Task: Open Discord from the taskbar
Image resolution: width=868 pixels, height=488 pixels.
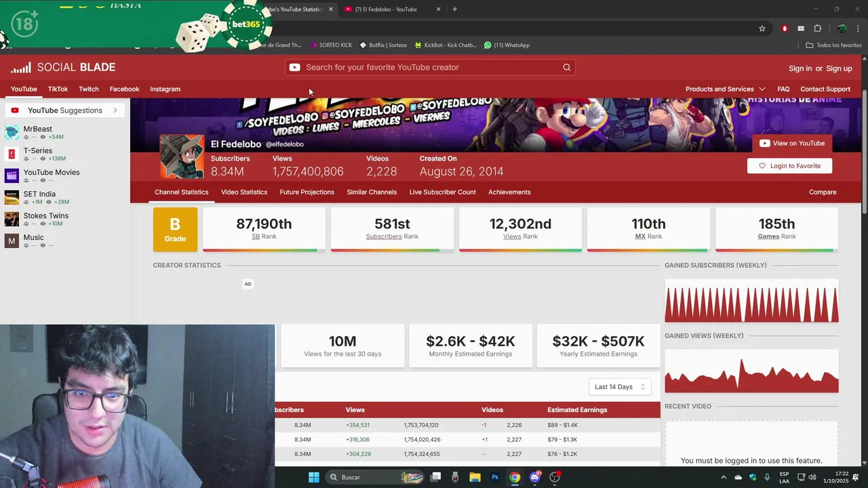Action: (535, 477)
